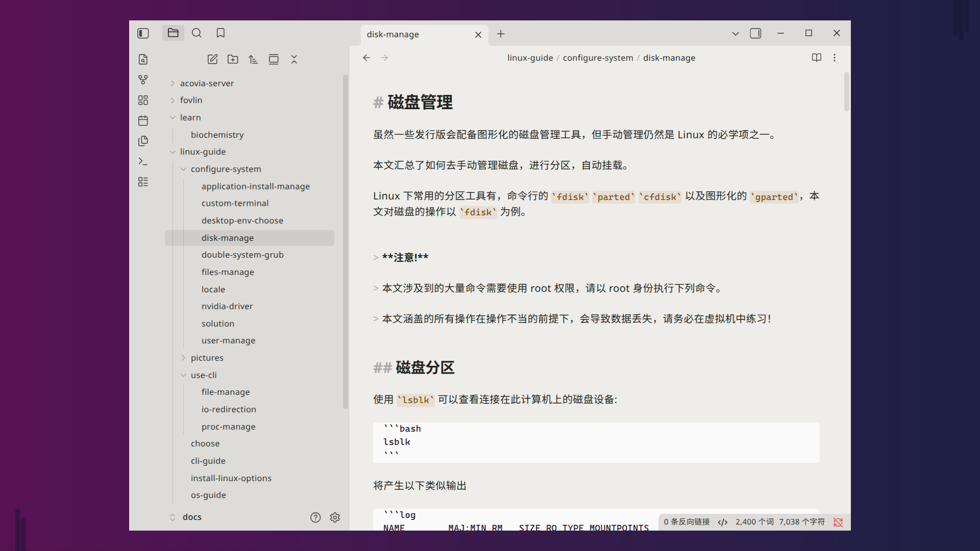Toggle source mode in status bar
The height and width of the screenshot is (551, 980).
click(723, 522)
